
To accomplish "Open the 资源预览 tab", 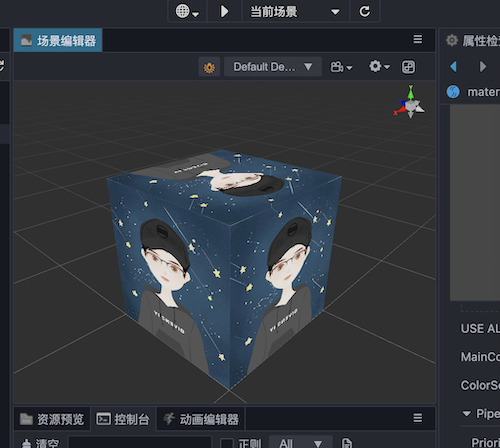I will click(52, 419).
